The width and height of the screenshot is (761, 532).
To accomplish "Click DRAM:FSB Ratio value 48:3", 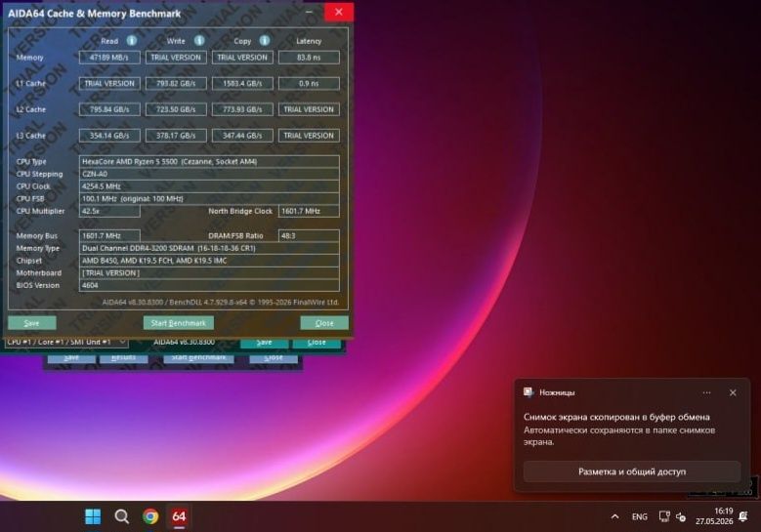I will (309, 235).
